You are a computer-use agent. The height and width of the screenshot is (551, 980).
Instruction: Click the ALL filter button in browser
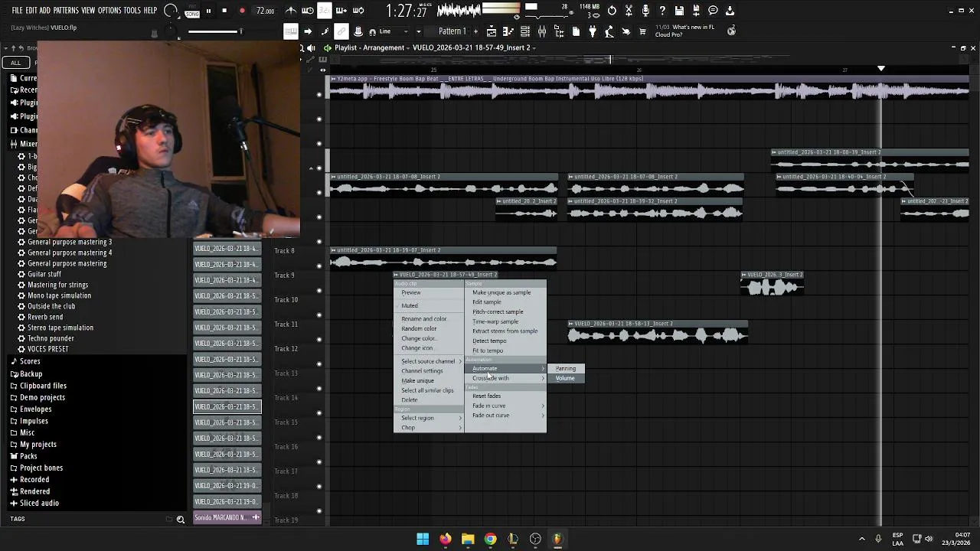15,63
